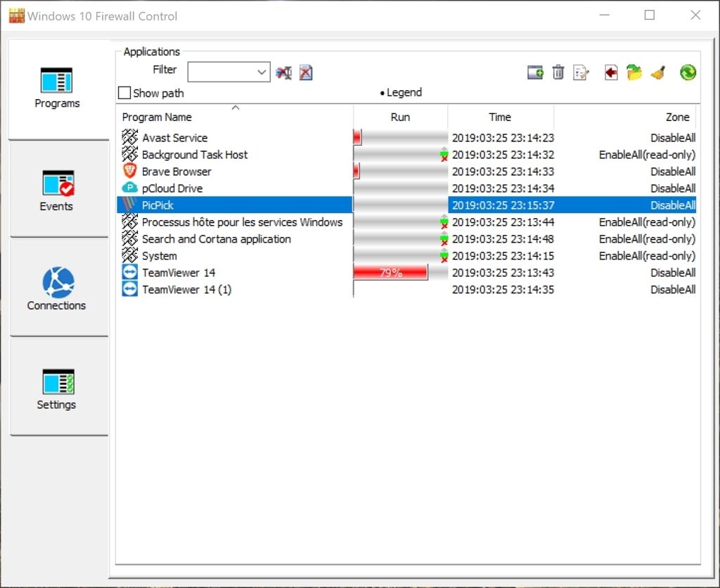Minimize the Firewall Control window
Screen dimensions: 720x588
tap(604, 15)
